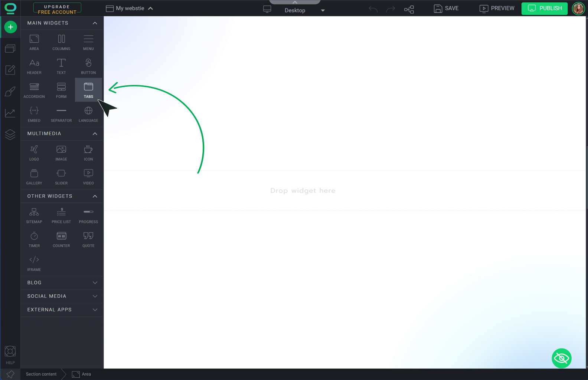Image resolution: width=588 pixels, height=380 pixels.
Task: Choose the Separator widget
Action: 61,114
